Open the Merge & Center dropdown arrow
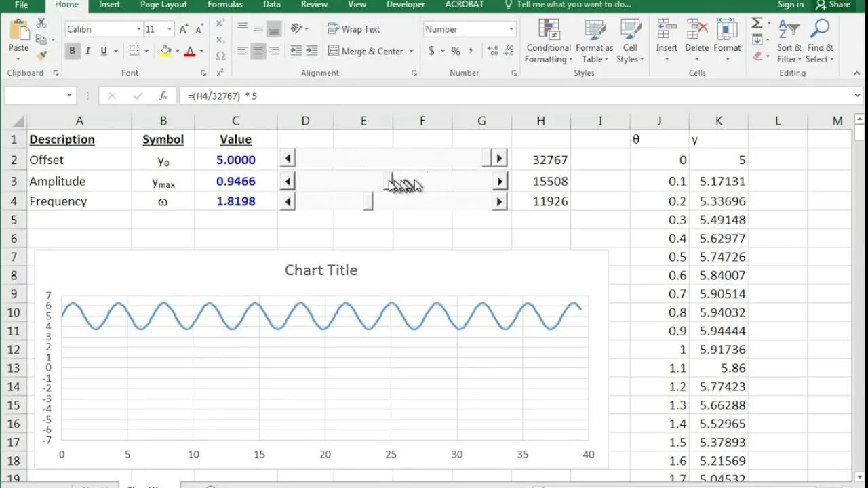Viewport: 868px width, 488px height. tap(412, 52)
